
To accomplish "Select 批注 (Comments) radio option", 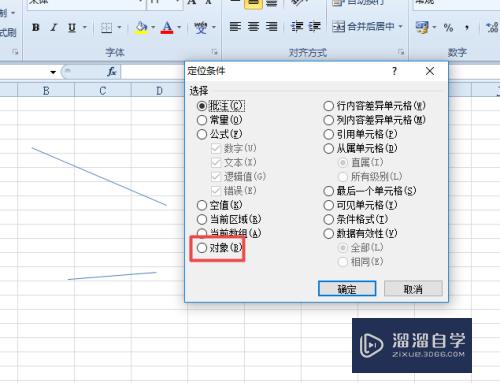I will click(221, 106).
